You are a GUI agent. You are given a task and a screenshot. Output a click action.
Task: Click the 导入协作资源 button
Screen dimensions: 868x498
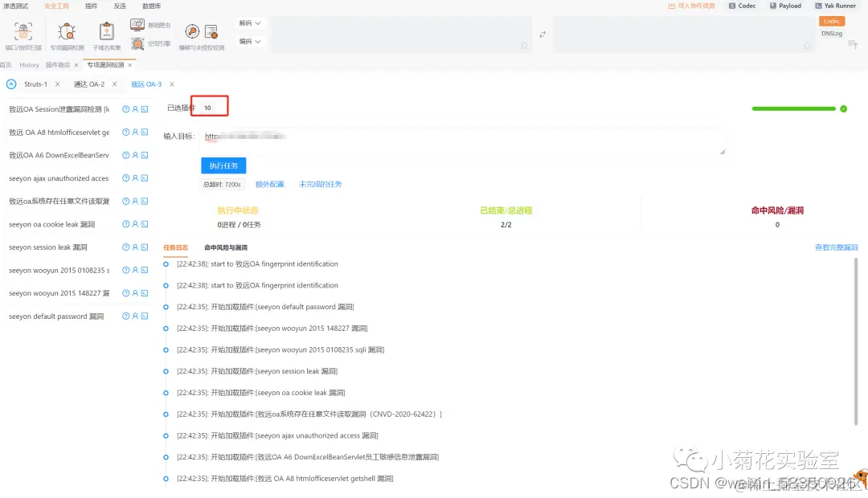[x=692, y=6]
